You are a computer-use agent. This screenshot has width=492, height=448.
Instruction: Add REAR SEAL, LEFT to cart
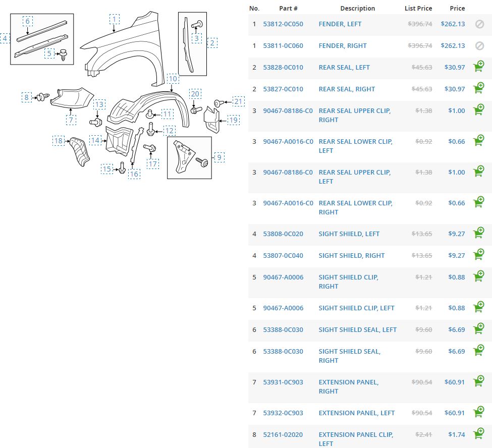pos(478,67)
